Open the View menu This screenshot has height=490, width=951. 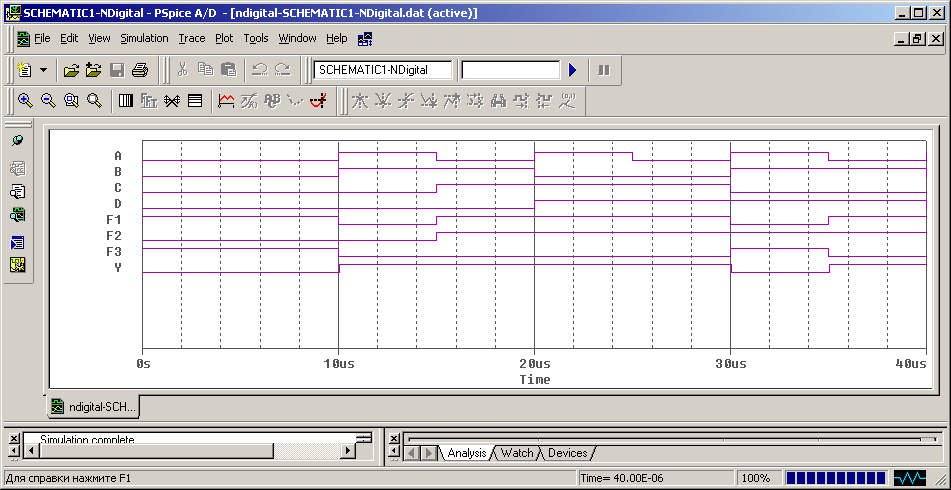tap(99, 38)
